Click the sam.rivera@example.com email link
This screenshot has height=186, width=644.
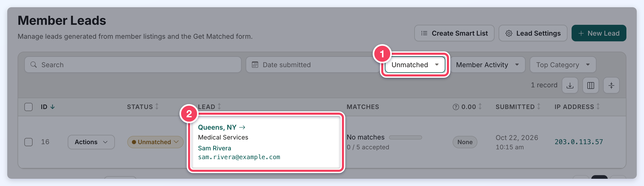[x=239, y=157]
